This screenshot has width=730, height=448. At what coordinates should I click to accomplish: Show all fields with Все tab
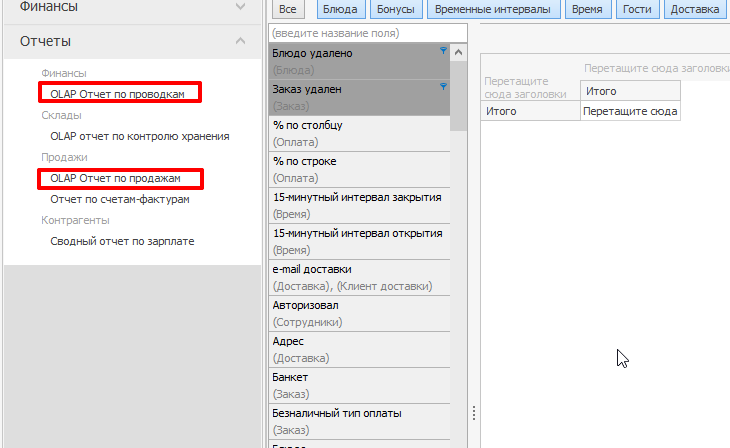[x=288, y=10]
